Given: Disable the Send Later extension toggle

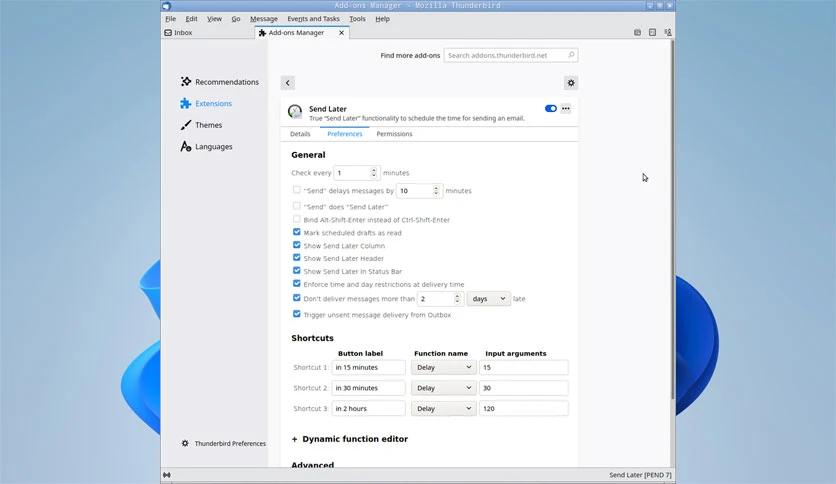Looking at the screenshot, I should (x=550, y=109).
